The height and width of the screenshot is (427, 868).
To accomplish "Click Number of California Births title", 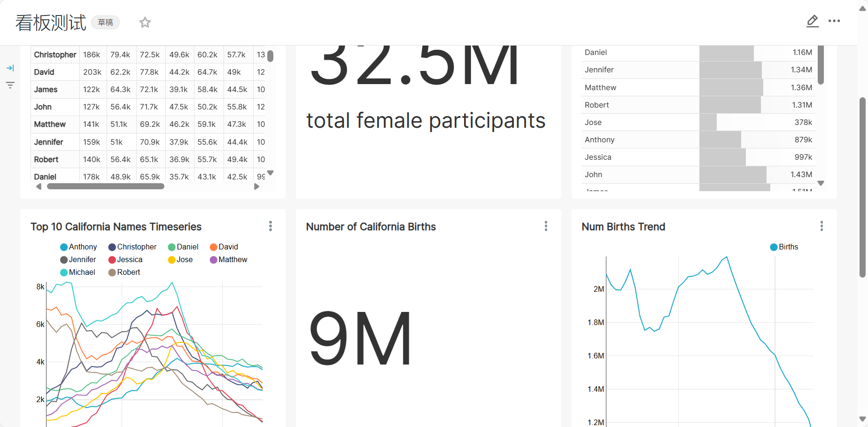I will [x=371, y=227].
